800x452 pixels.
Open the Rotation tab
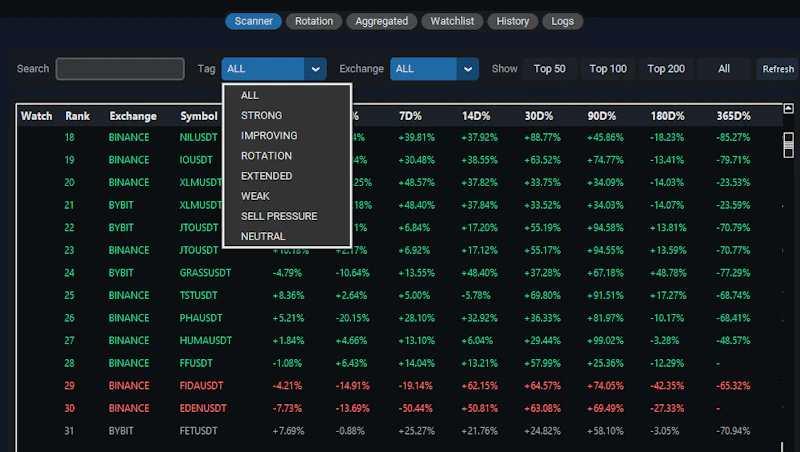(314, 21)
